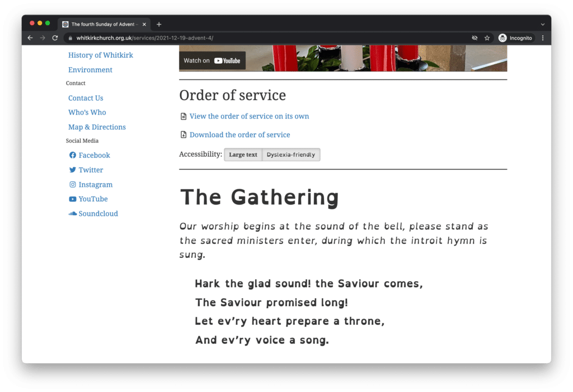Click the document icon beside View the order
573x392 pixels.
[x=184, y=116]
